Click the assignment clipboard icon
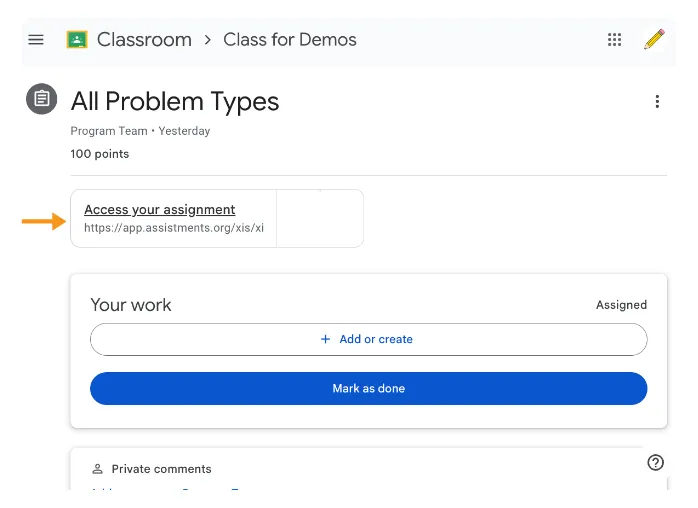The width and height of the screenshot is (698, 508). tap(42, 99)
